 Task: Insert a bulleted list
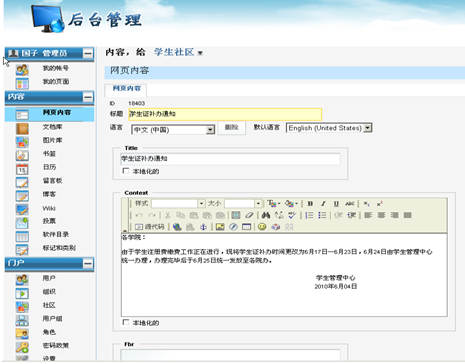point(322,215)
